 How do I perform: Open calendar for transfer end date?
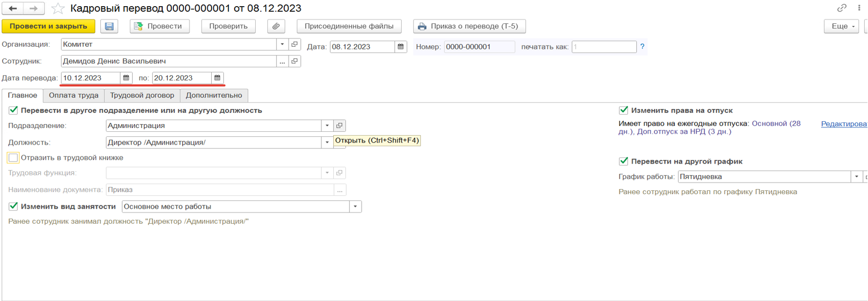coord(217,78)
